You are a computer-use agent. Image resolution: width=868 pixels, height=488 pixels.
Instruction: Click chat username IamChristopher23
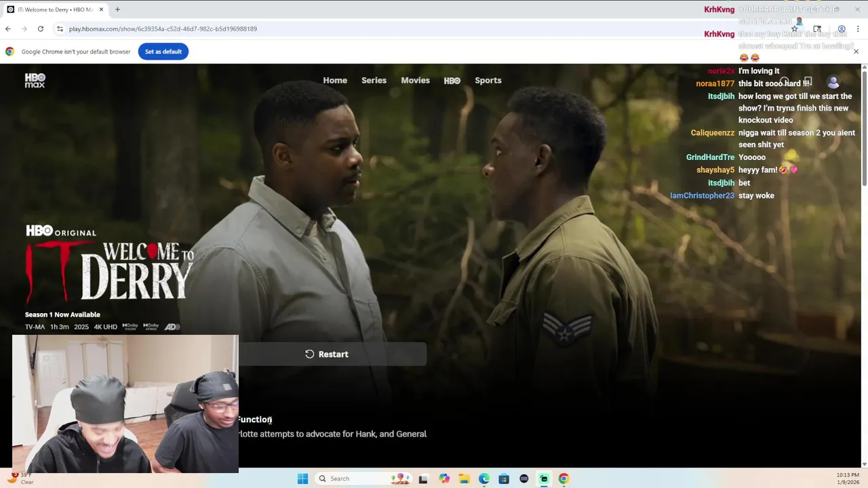point(702,195)
